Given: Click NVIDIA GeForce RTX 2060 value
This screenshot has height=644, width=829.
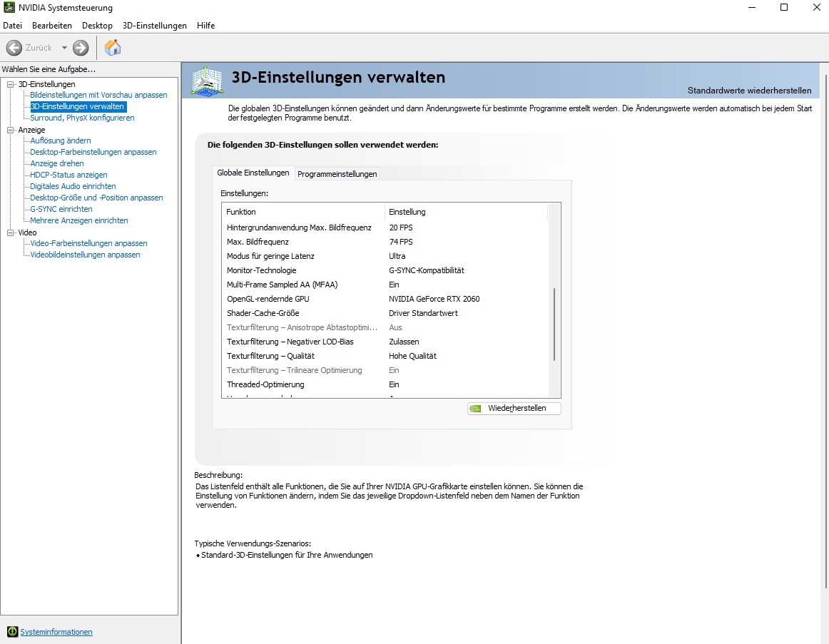Looking at the screenshot, I should (434, 299).
